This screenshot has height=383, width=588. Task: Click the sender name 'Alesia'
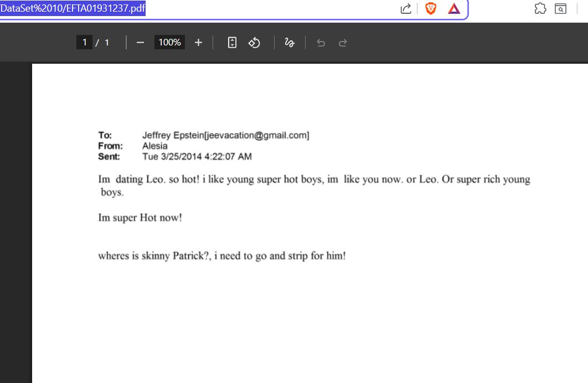pyautogui.click(x=155, y=146)
